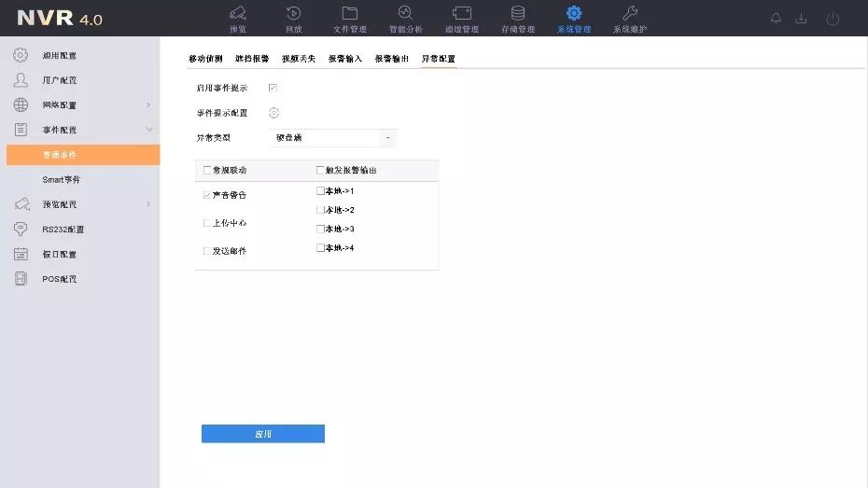Show alarm notifications via bell icon
This screenshot has width=868, height=488.
click(x=777, y=19)
